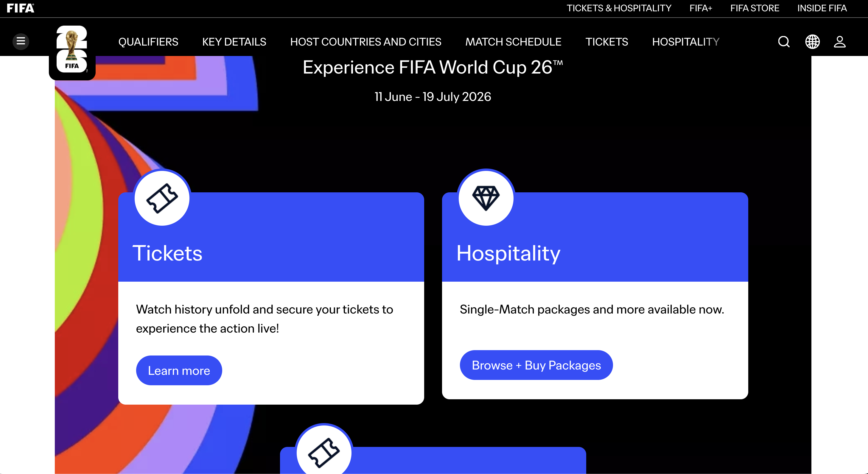Open the language selector globe icon
The width and height of the screenshot is (868, 474).
click(812, 41)
